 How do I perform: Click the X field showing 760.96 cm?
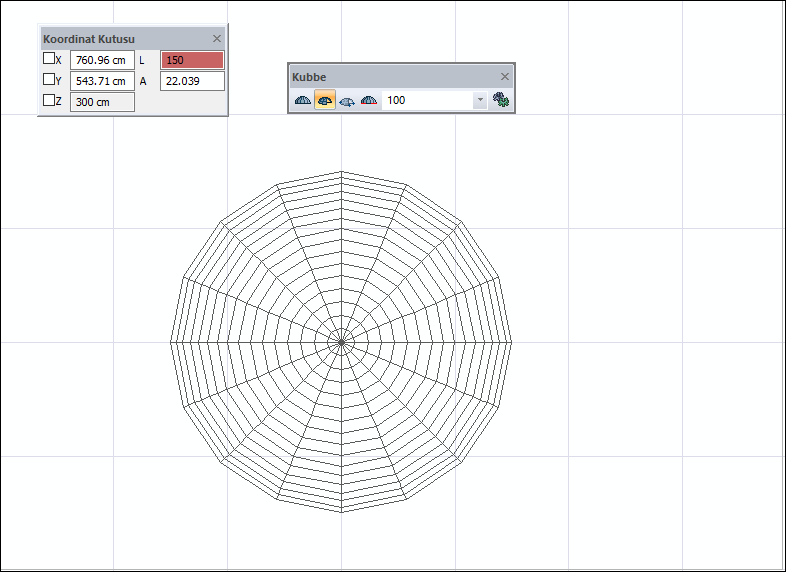tap(102, 60)
